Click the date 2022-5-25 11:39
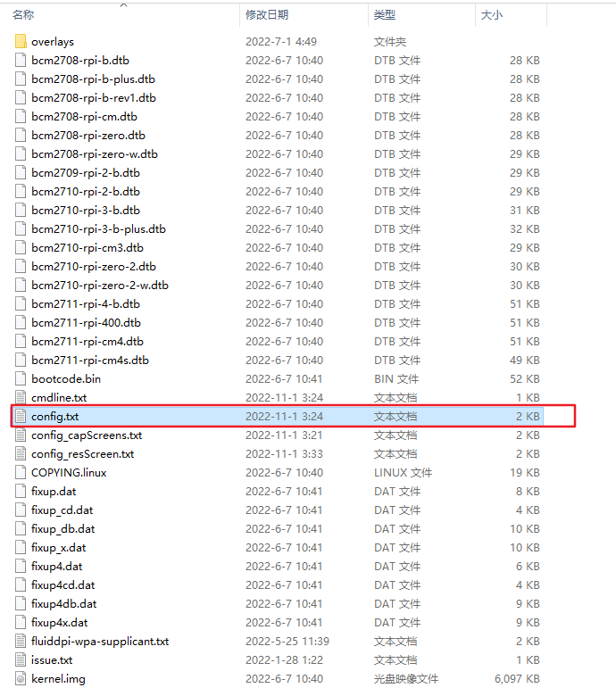Screen dimensions: 616x688 [x=287, y=641]
